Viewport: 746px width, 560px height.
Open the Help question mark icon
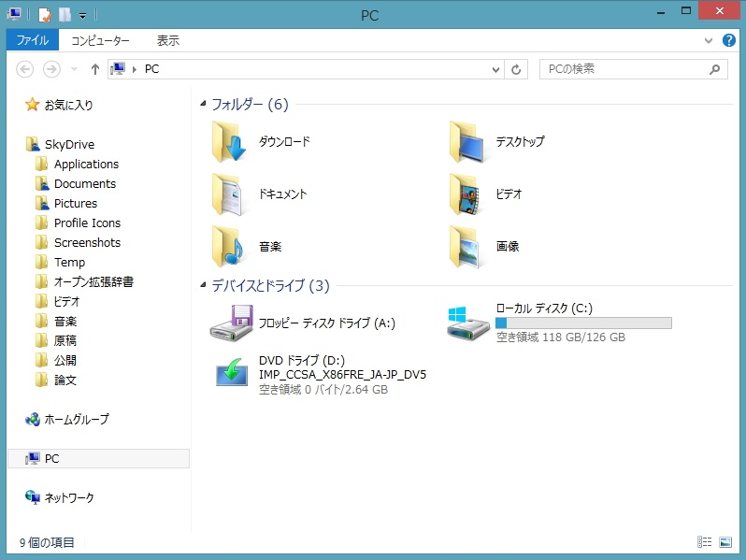(x=728, y=40)
